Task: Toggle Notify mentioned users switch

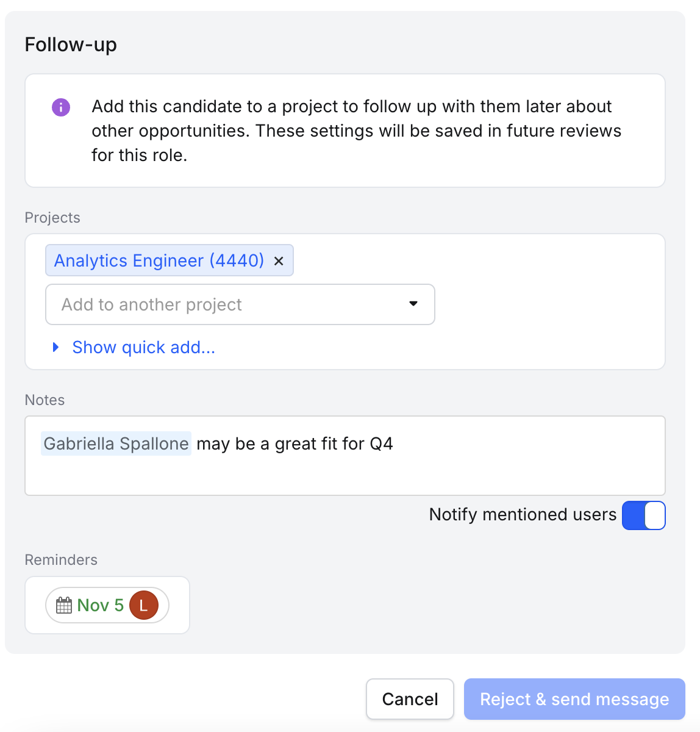Action: [644, 515]
